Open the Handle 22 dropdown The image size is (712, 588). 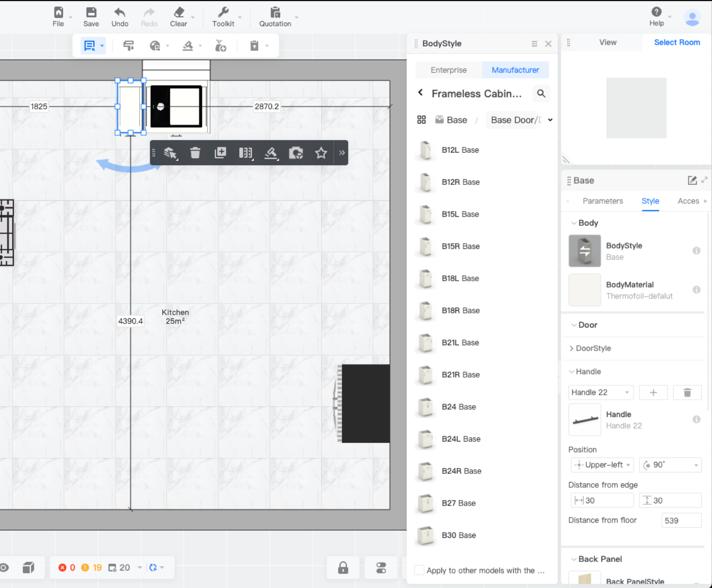point(600,392)
